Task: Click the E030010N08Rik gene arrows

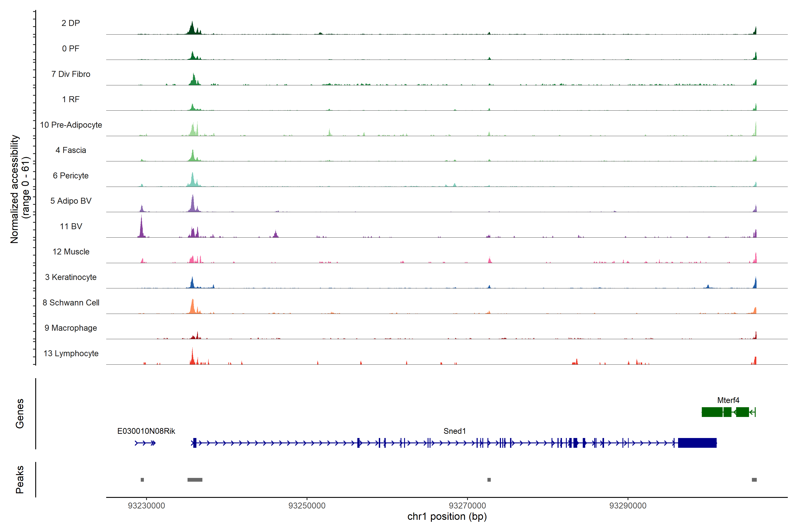Action: pos(145,443)
